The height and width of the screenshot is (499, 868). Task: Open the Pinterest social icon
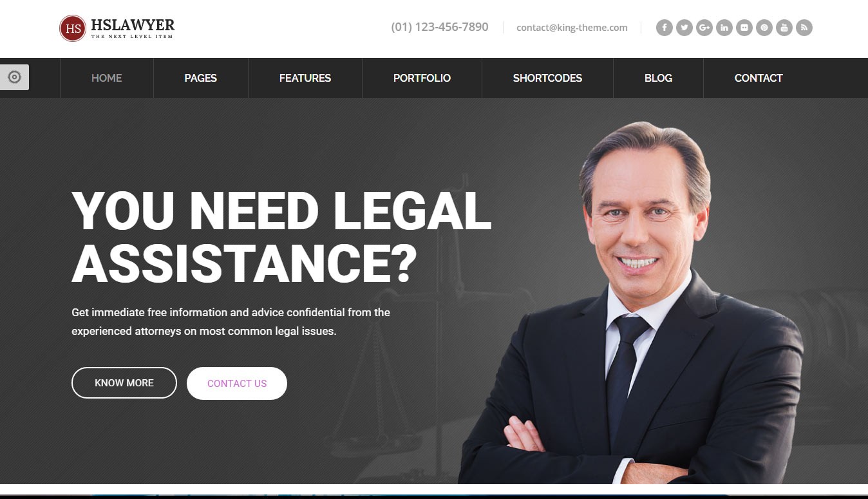764,28
